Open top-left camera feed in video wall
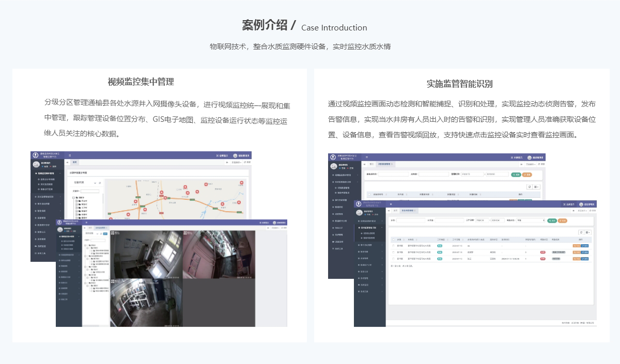Image resolution: width=620 pixels, height=364 pixels. click(146, 254)
